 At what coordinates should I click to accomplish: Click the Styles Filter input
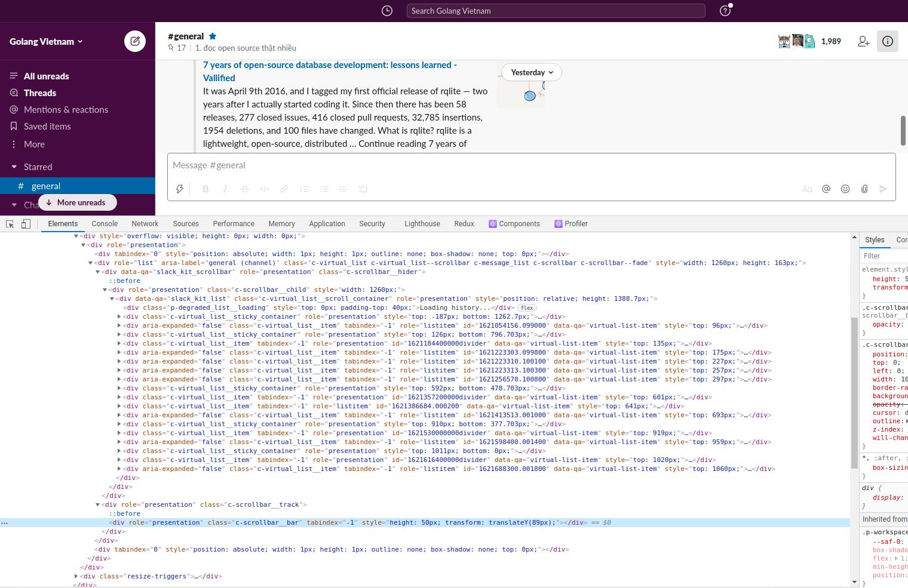(x=885, y=256)
